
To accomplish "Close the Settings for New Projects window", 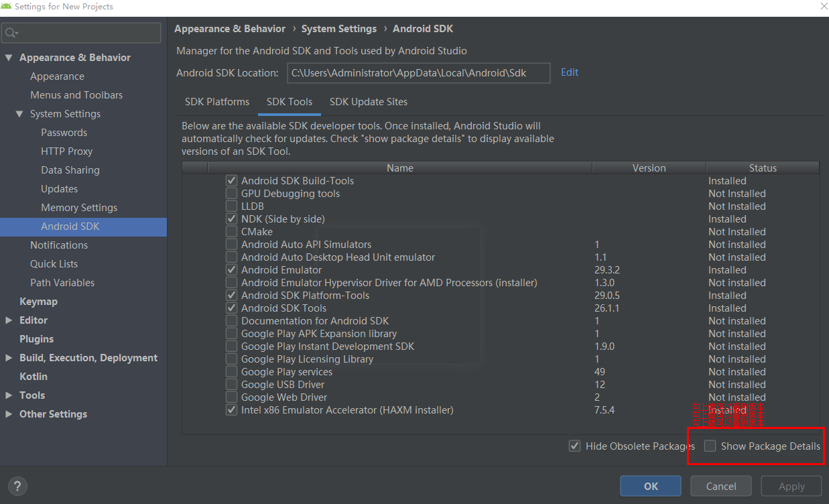I will [824, 6].
